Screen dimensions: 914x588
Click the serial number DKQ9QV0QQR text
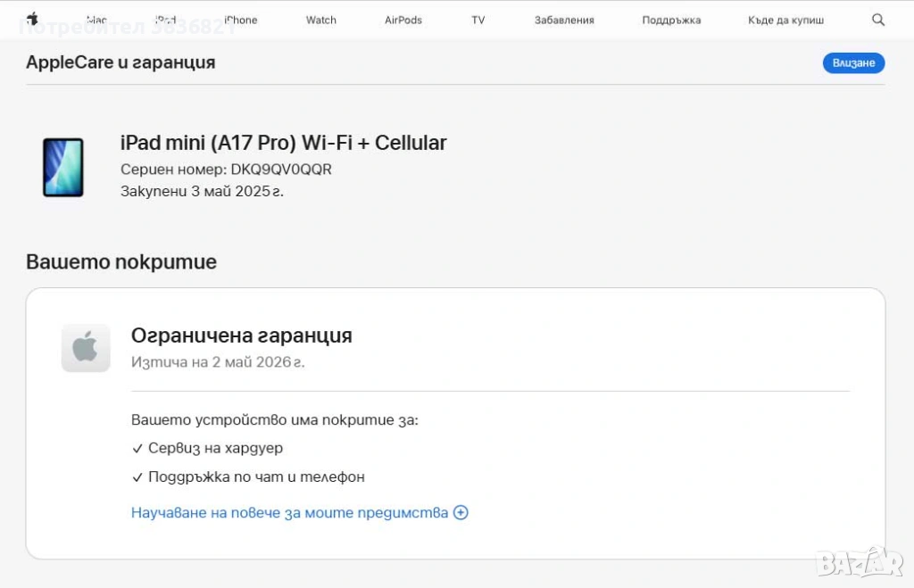(280, 170)
